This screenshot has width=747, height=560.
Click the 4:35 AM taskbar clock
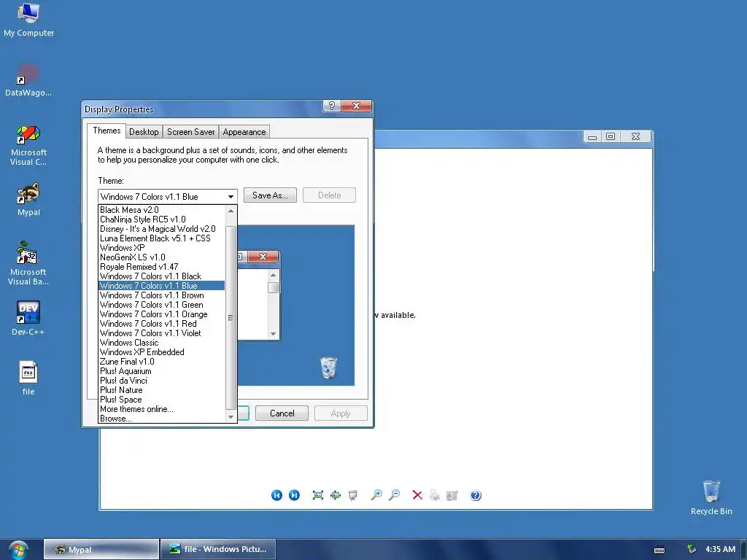pos(720,550)
